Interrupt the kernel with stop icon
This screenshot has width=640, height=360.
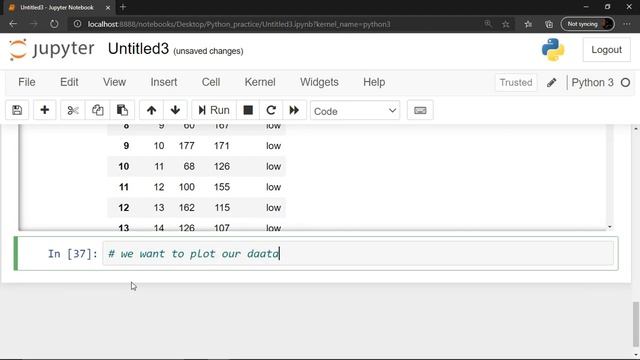click(x=248, y=110)
